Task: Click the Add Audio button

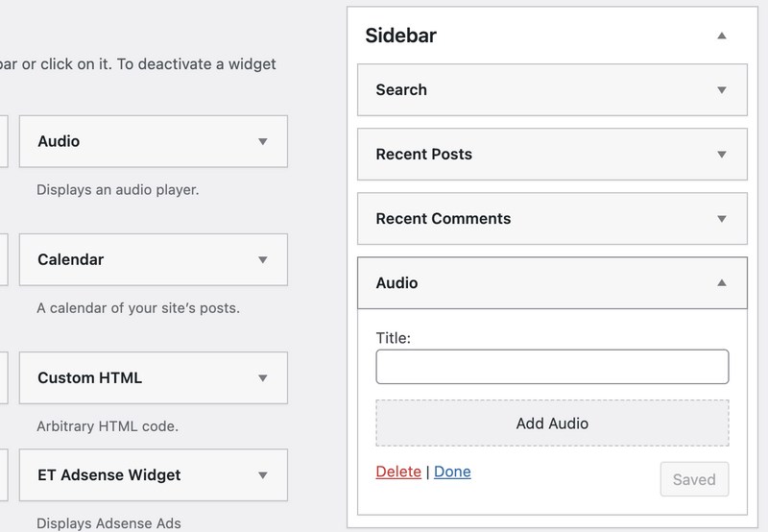Action: tap(552, 423)
